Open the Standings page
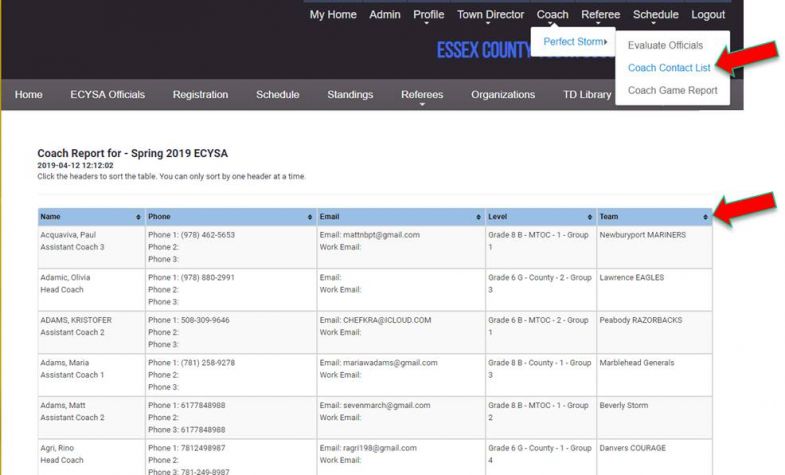 (350, 94)
